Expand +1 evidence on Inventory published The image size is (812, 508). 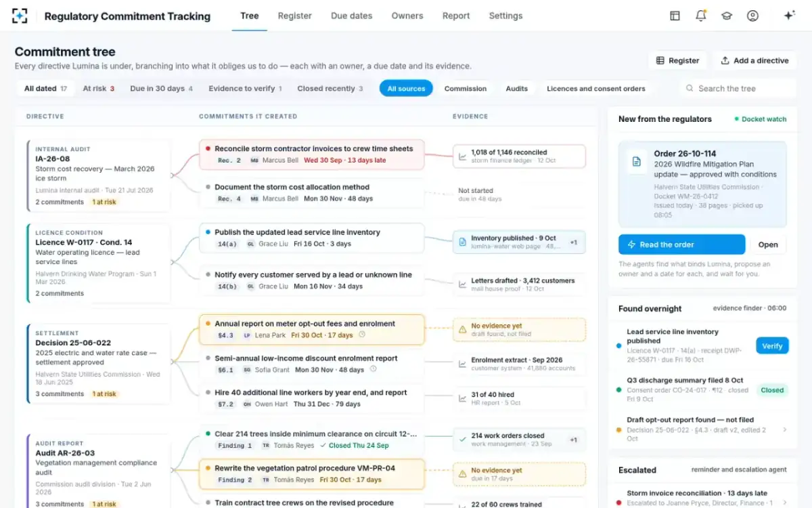point(574,242)
